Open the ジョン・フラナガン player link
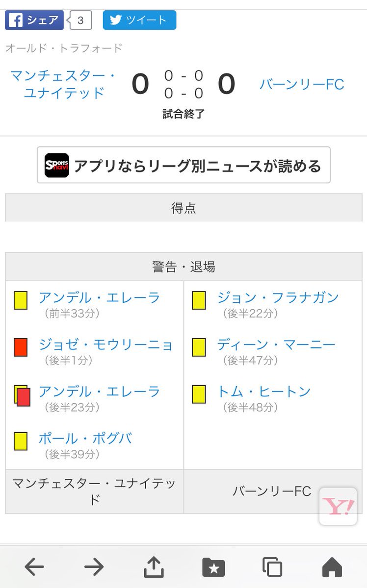 (x=278, y=297)
